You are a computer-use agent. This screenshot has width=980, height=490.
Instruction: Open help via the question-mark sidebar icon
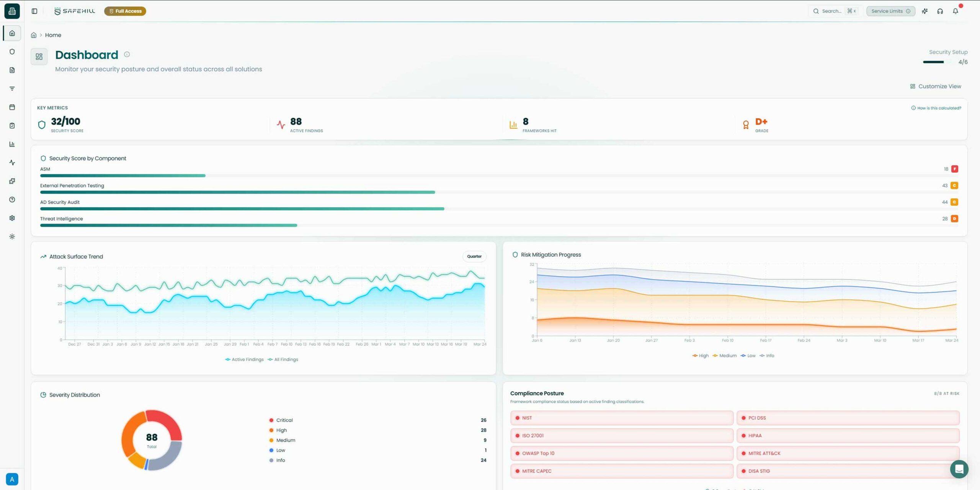pyautogui.click(x=12, y=199)
